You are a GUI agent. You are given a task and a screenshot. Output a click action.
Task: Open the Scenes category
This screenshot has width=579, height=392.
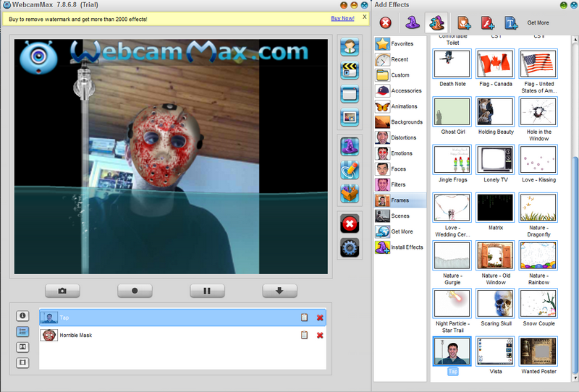(400, 216)
